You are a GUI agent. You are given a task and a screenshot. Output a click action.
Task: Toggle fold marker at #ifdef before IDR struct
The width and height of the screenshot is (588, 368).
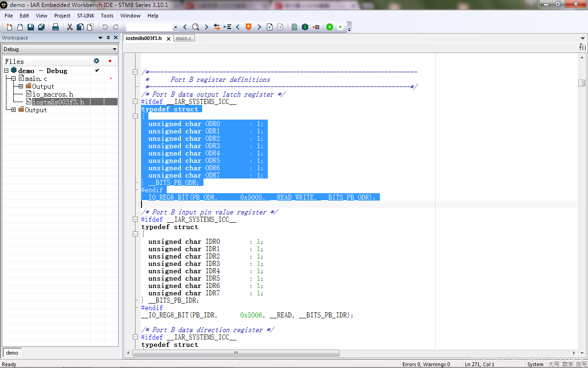tap(135, 219)
